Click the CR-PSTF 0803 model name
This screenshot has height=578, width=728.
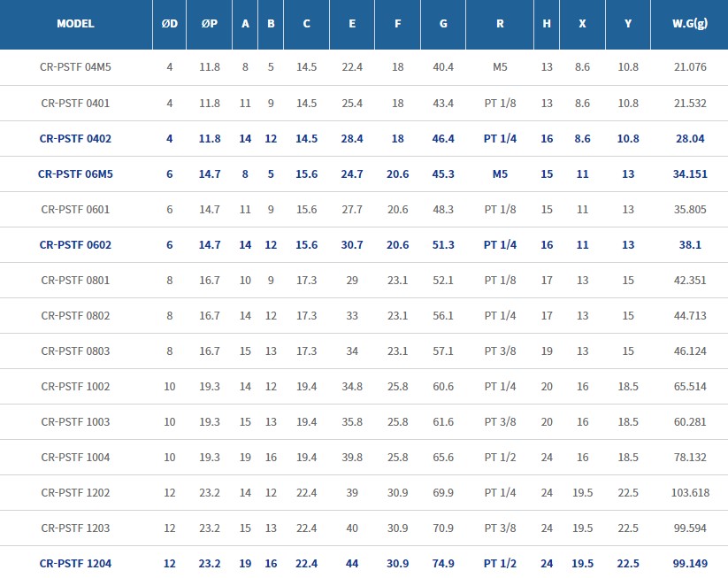[75, 351]
